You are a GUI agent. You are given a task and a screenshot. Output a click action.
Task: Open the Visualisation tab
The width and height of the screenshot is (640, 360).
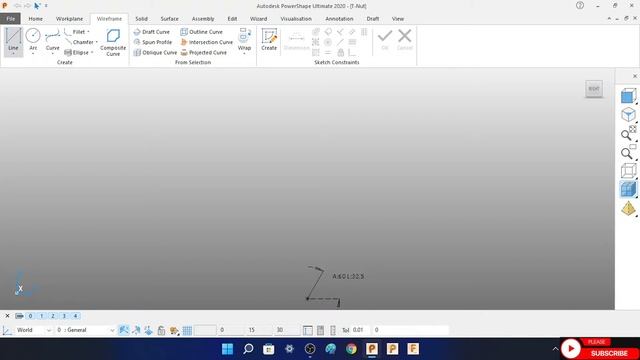click(x=296, y=19)
